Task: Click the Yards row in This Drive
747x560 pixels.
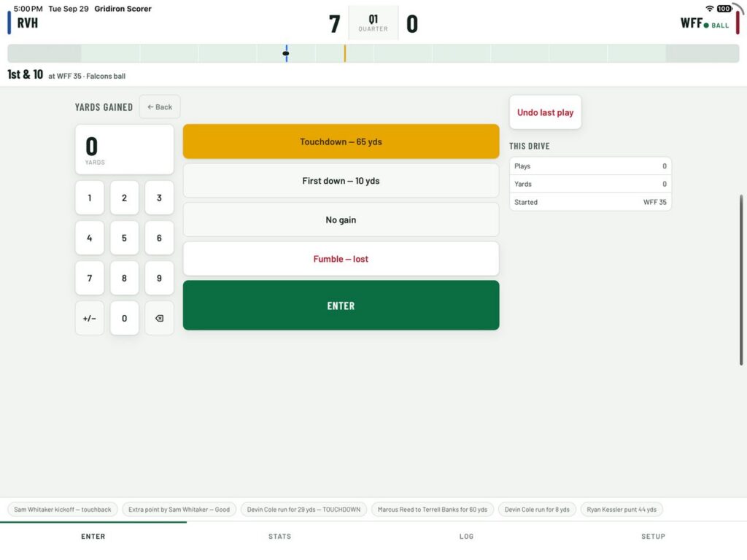Action: pyautogui.click(x=590, y=184)
